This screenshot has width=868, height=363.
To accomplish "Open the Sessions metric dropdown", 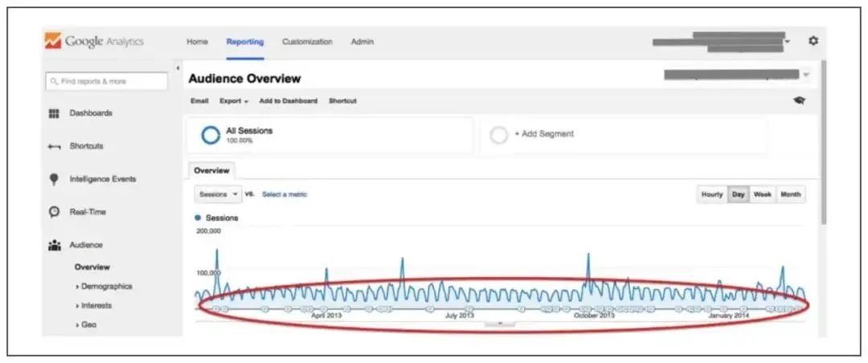I will pos(218,194).
